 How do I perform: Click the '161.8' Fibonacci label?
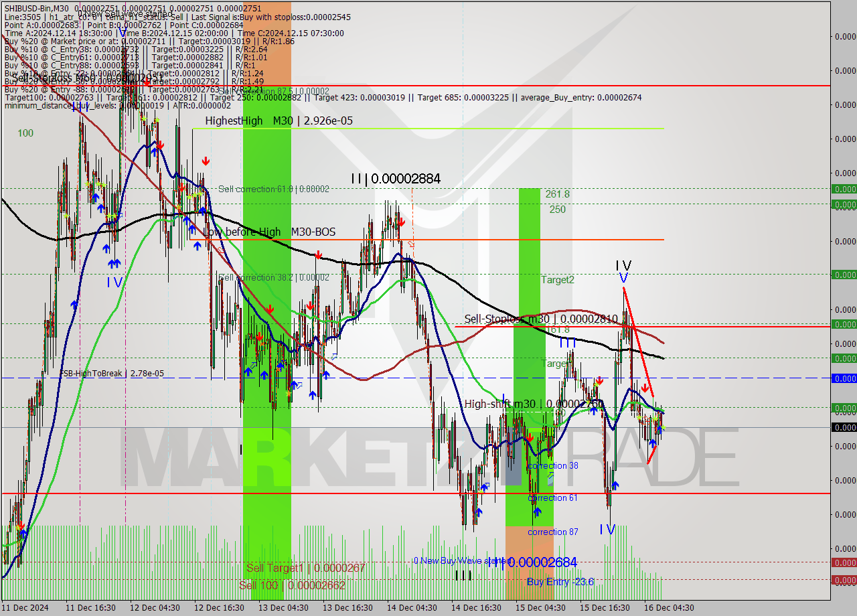(x=558, y=329)
